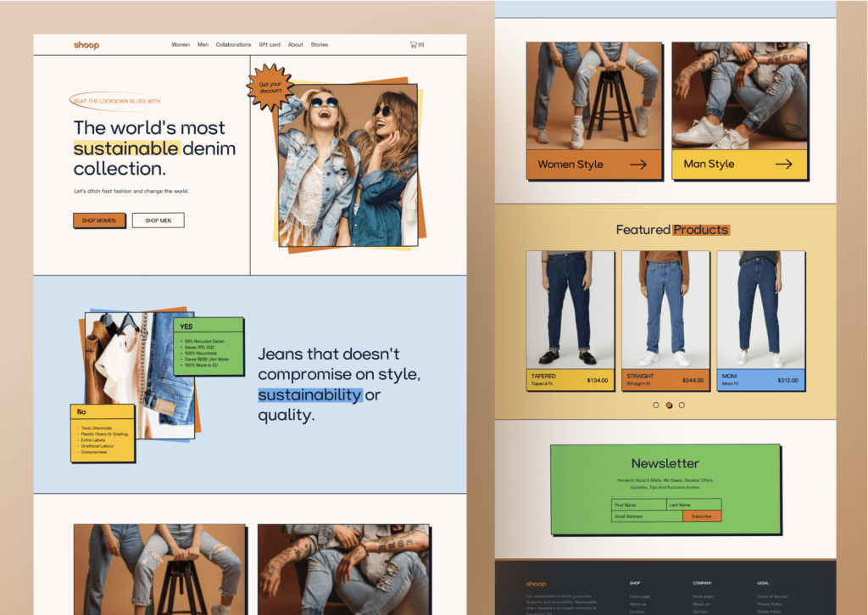Select the first carousel dot
The width and height of the screenshot is (868, 615).
coord(656,405)
